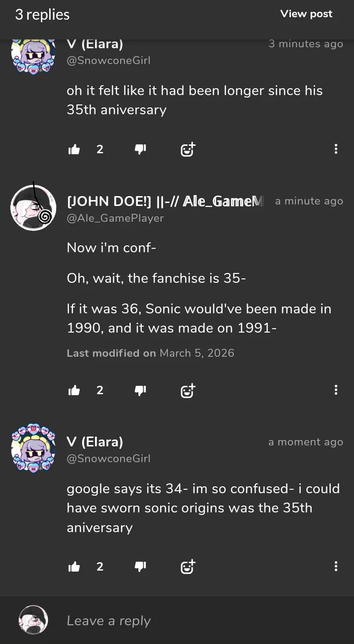
Task: Add reaction to first V (Elara) reply
Action: tap(188, 149)
